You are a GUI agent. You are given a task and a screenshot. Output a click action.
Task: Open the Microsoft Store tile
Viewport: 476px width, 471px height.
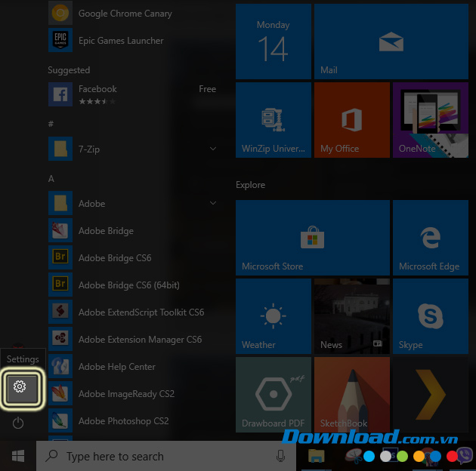pos(313,238)
